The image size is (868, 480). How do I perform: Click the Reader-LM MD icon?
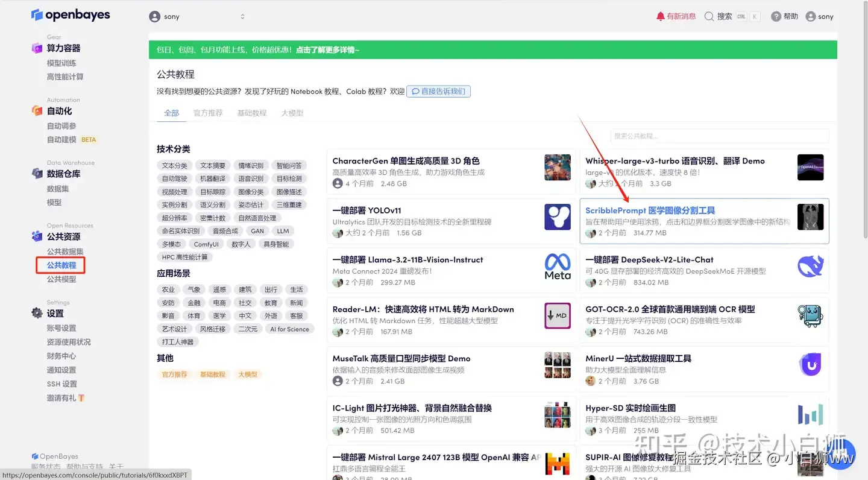[558, 316]
